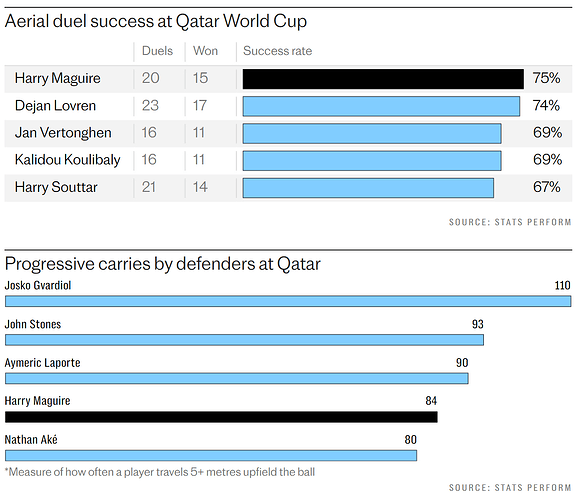Click the upper Stats Perform source credit
This screenshot has width=581, height=500.
click(x=510, y=222)
